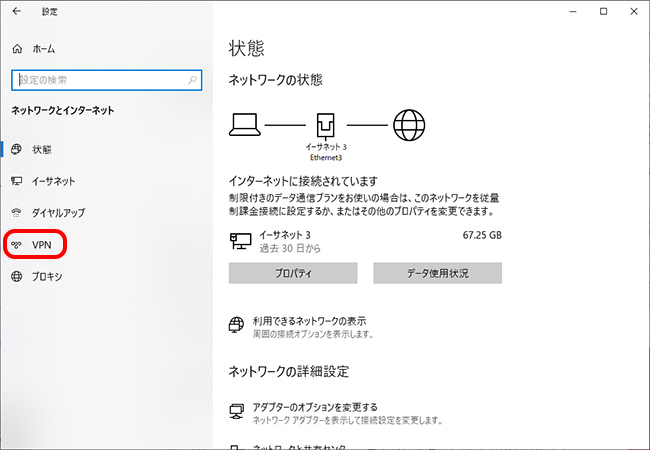Open the プロキシ settings page
Screen dimensions: 650x450
coord(47,276)
